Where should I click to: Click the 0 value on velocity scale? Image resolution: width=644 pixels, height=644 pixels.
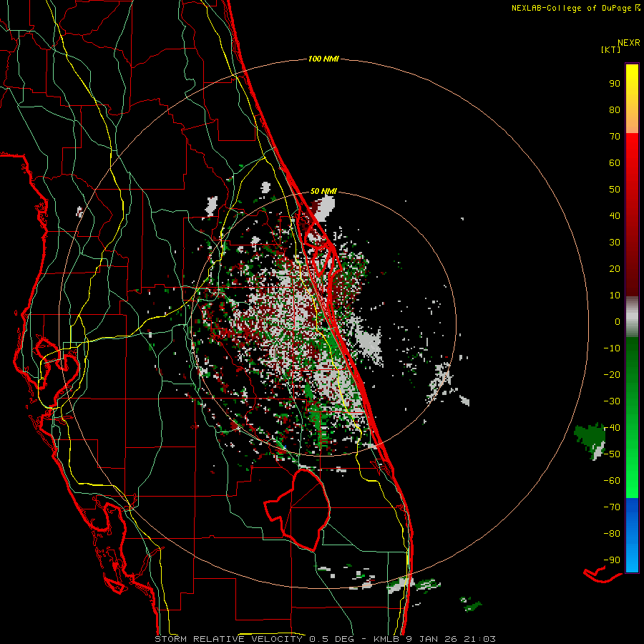click(x=618, y=321)
